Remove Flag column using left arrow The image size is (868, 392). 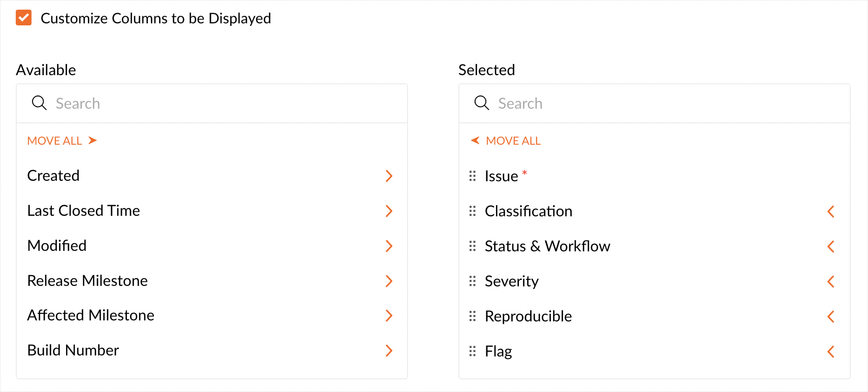pos(831,351)
